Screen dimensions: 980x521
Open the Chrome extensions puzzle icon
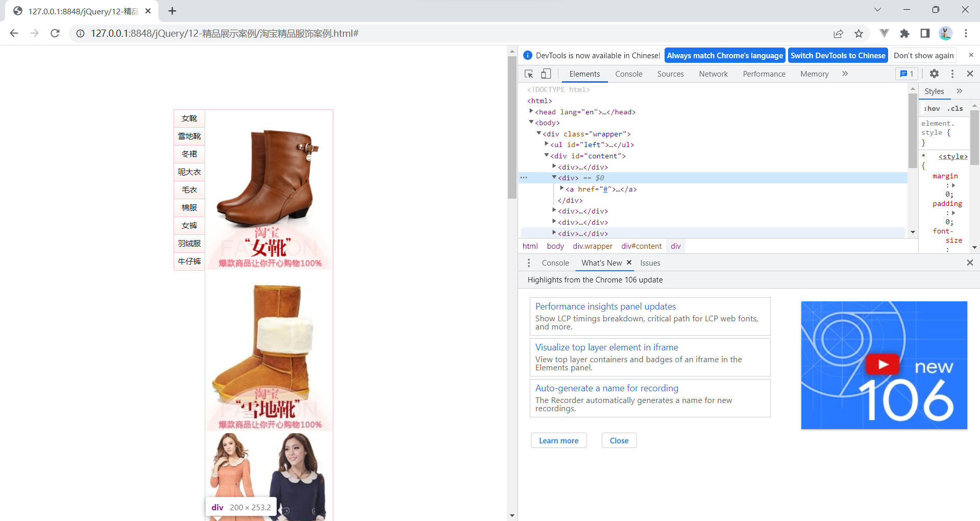point(905,33)
